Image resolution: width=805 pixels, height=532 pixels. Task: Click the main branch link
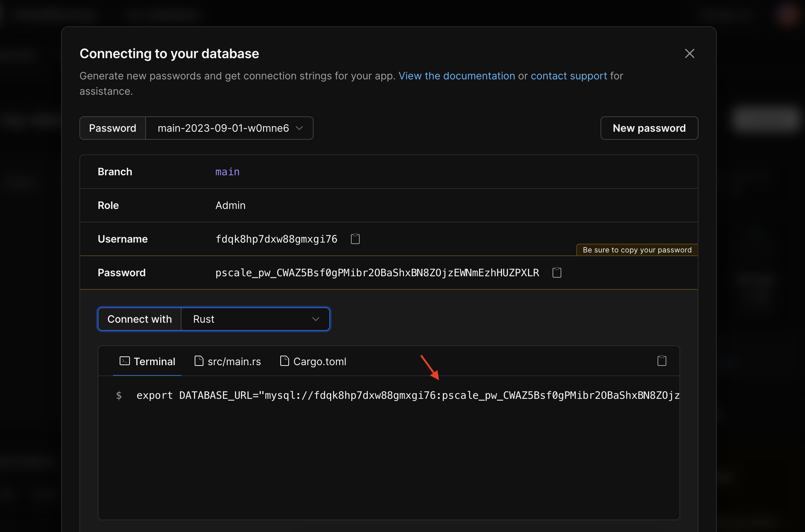[227, 172]
